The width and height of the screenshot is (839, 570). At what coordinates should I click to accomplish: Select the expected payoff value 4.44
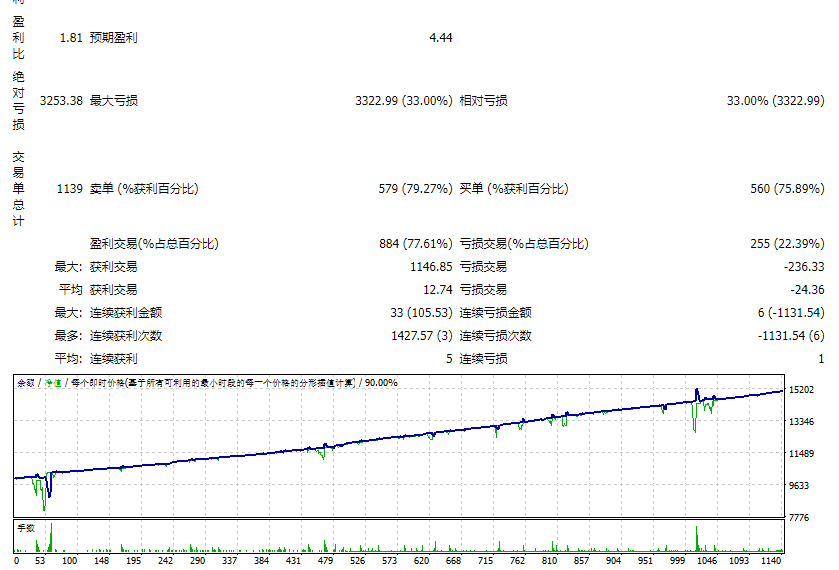pyautogui.click(x=440, y=38)
